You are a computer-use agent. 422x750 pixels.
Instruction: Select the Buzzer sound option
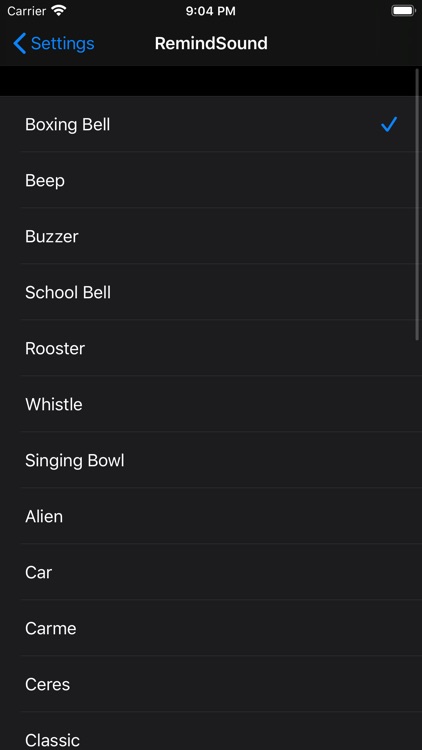tap(211, 236)
